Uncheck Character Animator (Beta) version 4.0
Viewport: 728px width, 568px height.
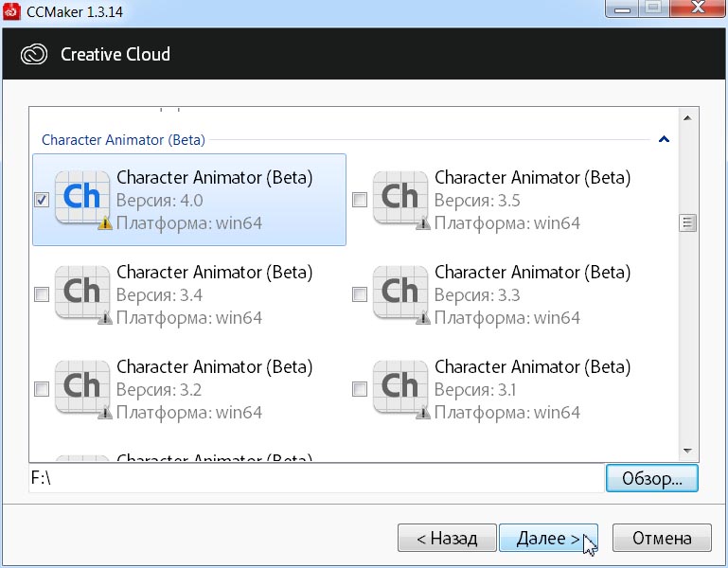point(42,200)
